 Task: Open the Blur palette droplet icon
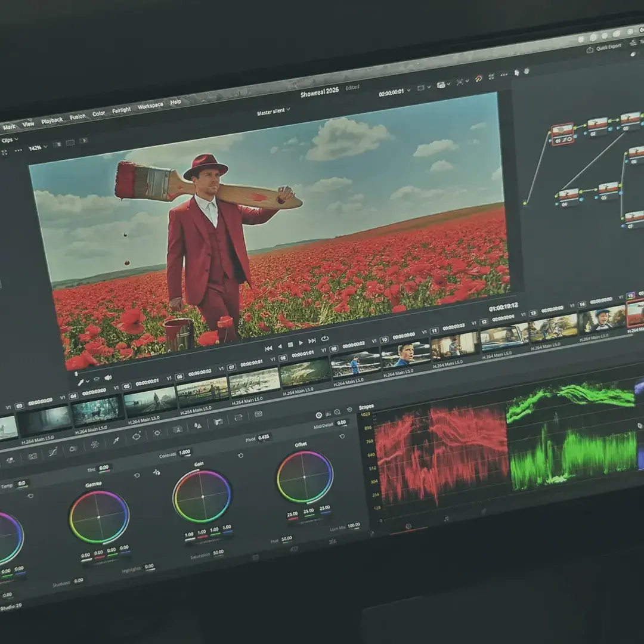[x=197, y=425]
